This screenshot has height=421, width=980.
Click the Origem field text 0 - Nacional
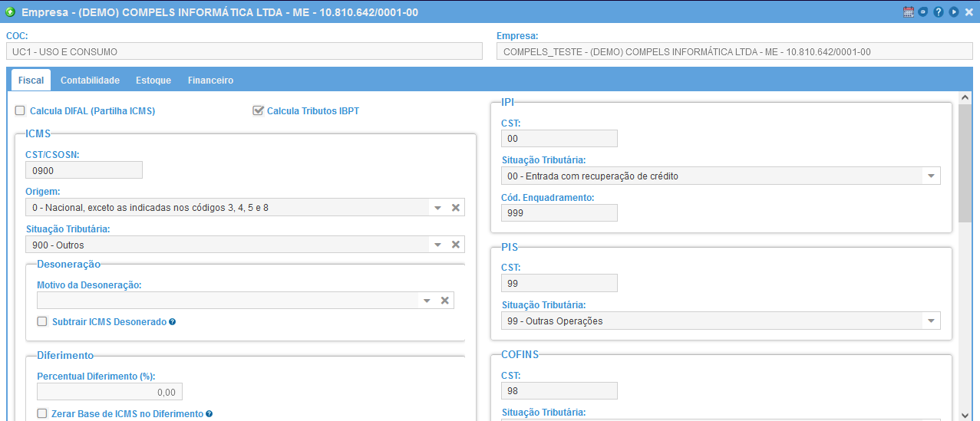pos(150,208)
